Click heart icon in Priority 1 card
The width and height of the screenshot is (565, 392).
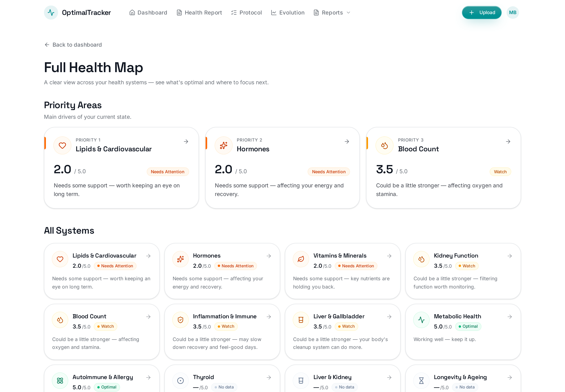[62, 145]
